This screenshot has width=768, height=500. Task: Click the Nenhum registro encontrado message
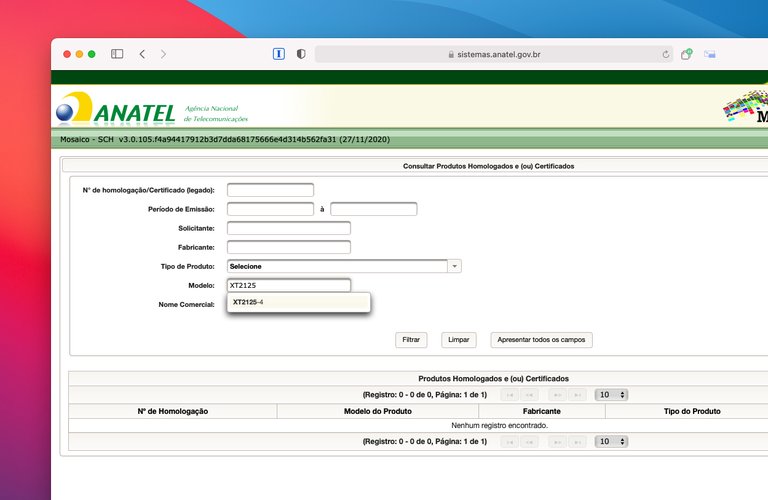[x=500, y=426]
